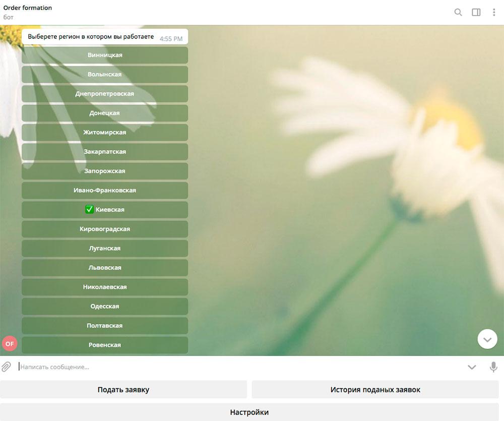Pick the Ровенская region
504x421 pixels.
[105, 345]
